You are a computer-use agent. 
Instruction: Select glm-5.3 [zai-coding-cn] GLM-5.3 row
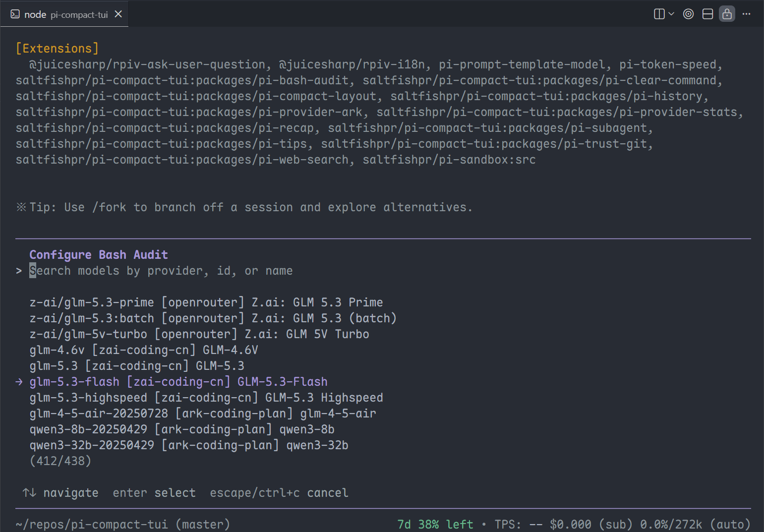(137, 366)
